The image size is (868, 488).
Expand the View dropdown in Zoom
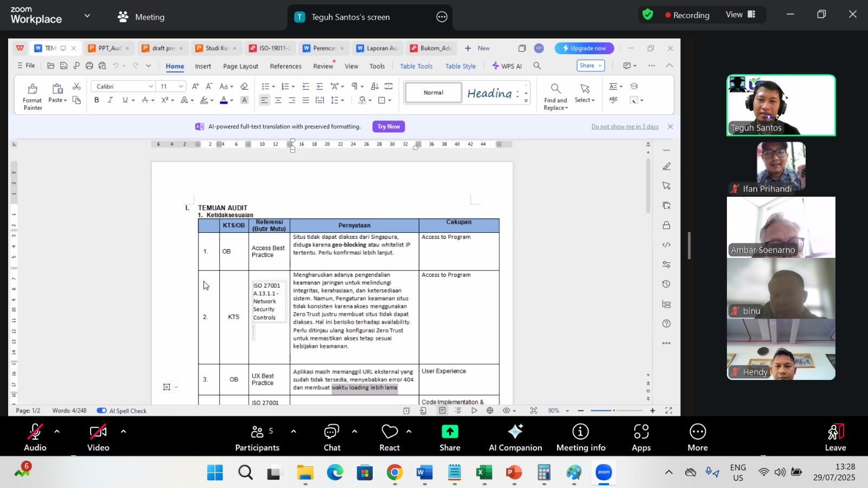click(x=741, y=15)
